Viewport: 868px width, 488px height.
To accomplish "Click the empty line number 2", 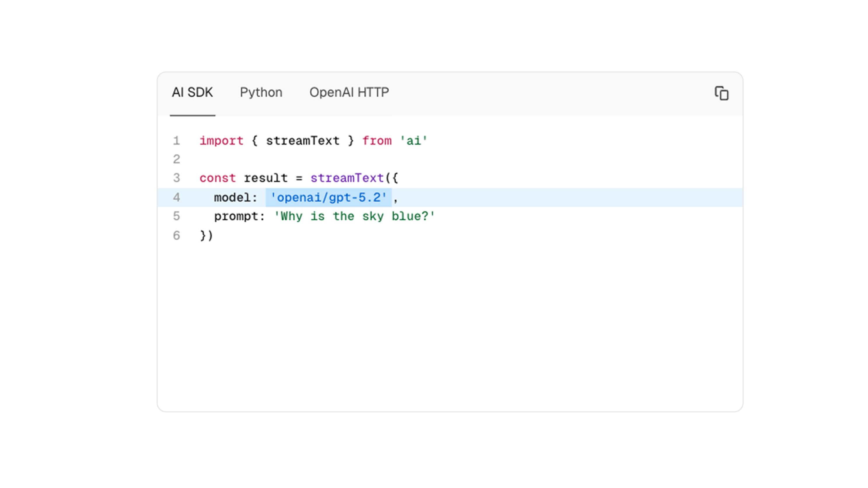I will [176, 159].
